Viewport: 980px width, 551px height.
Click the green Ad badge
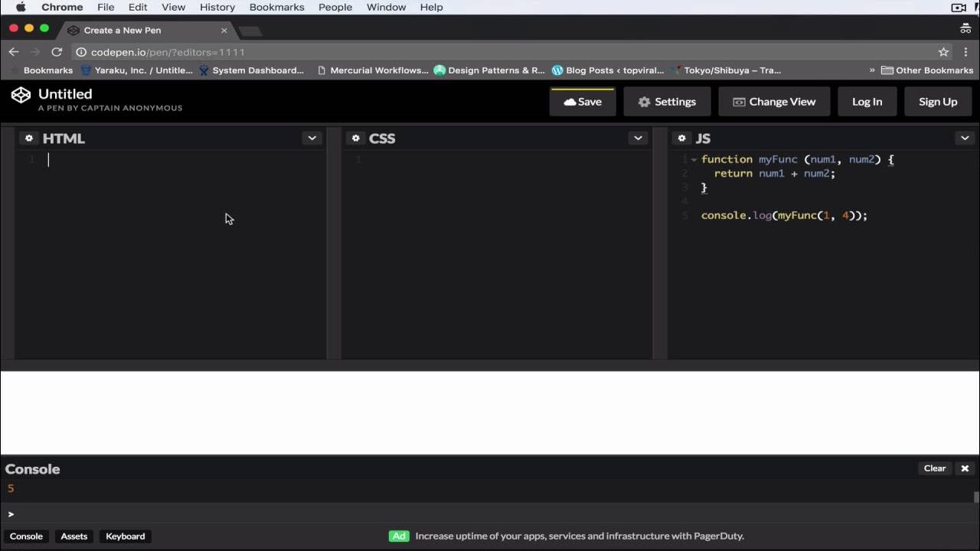coord(399,536)
